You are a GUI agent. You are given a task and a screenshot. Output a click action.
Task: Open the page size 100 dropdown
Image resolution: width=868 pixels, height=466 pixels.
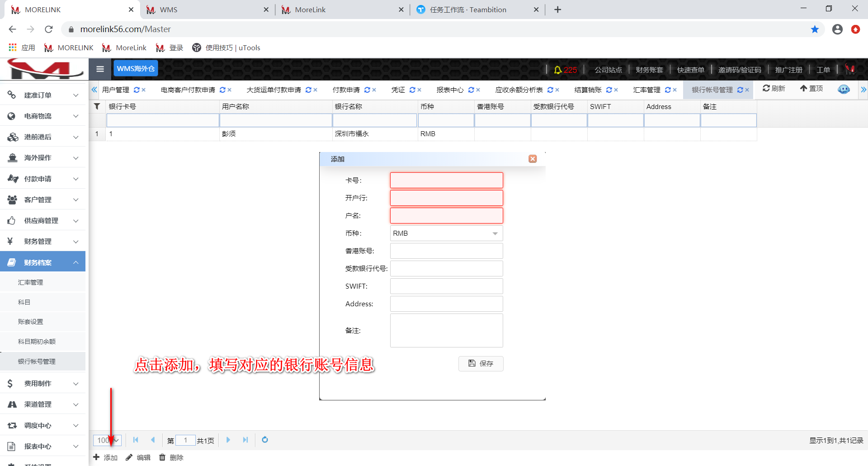point(107,440)
